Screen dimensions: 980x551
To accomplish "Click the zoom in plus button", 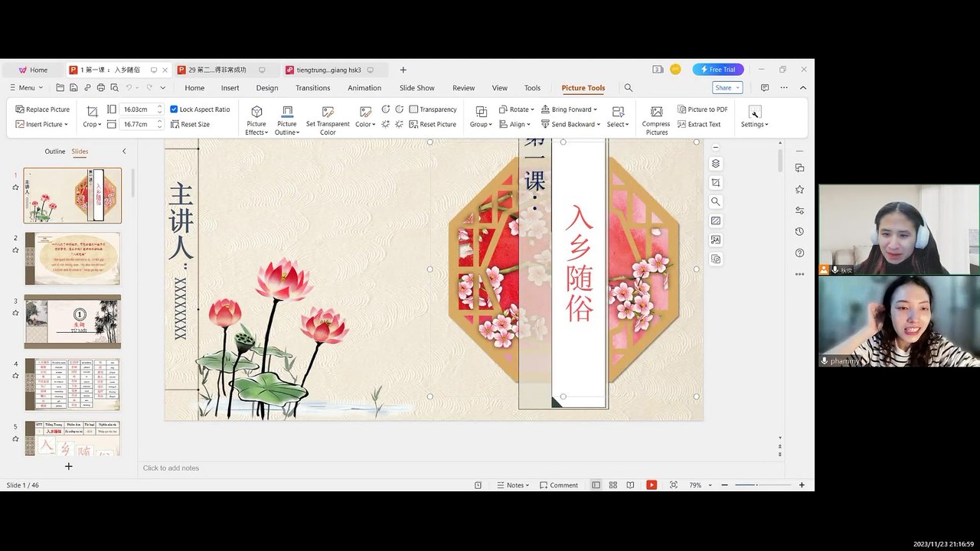I will 802,485.
